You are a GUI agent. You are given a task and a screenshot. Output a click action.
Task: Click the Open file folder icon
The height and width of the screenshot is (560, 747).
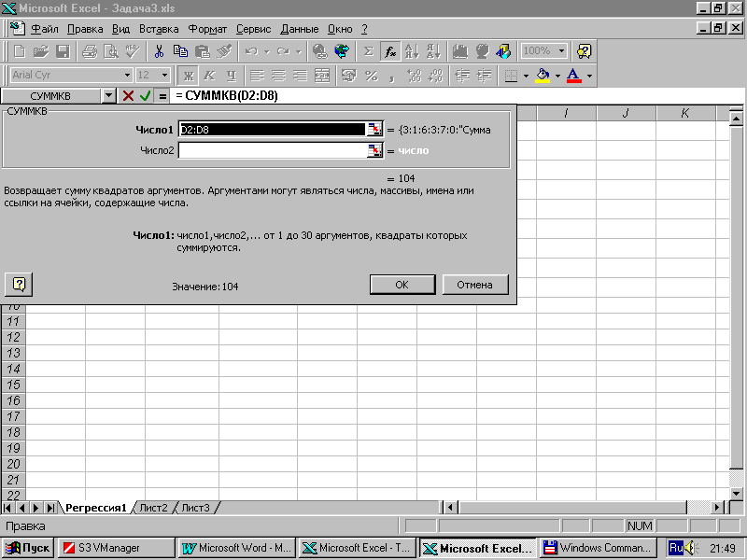click(41, 51)
